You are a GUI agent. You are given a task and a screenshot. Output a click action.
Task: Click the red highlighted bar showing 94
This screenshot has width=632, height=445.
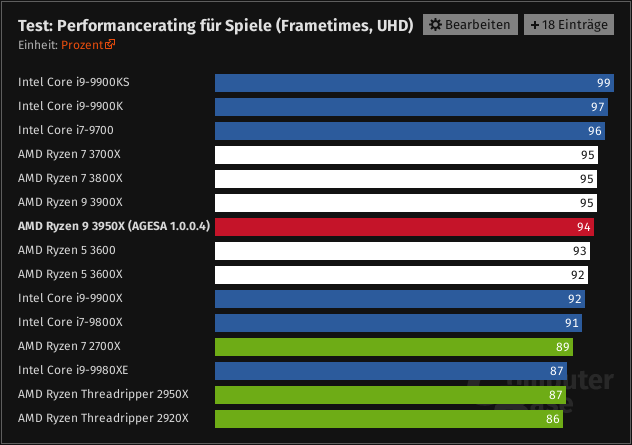click(x=404, y=227)
